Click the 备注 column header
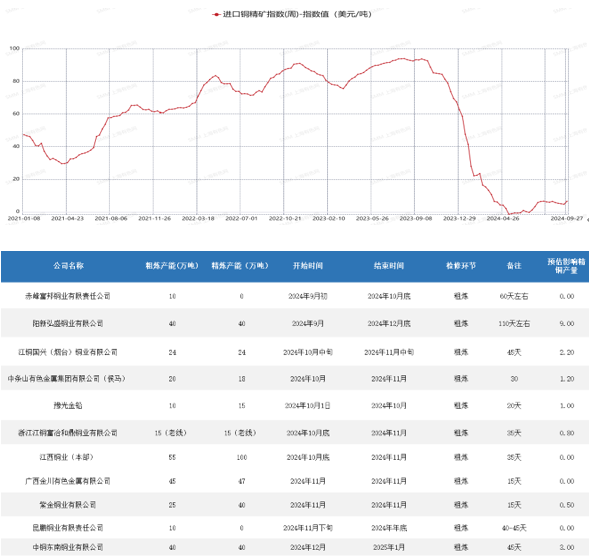This screenshot has height=557, width=589. click(x=514, y=266)
